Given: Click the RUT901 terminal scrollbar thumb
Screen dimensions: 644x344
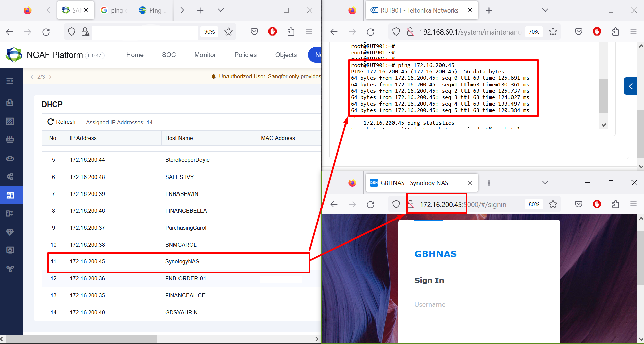Looking at the screenshot, I should point(604,96).
